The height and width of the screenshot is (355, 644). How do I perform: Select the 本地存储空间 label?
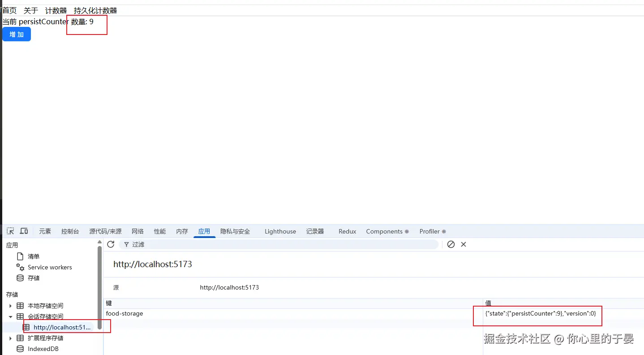click(45, 306)
